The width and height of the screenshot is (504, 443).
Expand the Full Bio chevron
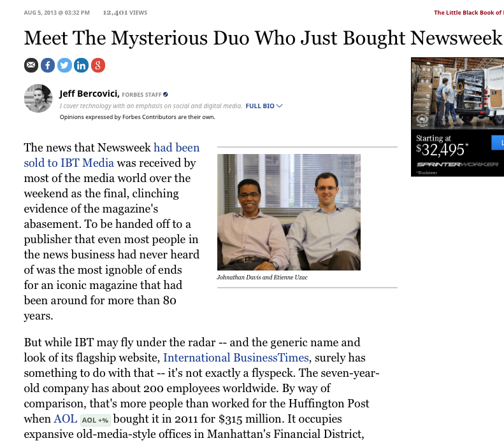tap(279, 106)
